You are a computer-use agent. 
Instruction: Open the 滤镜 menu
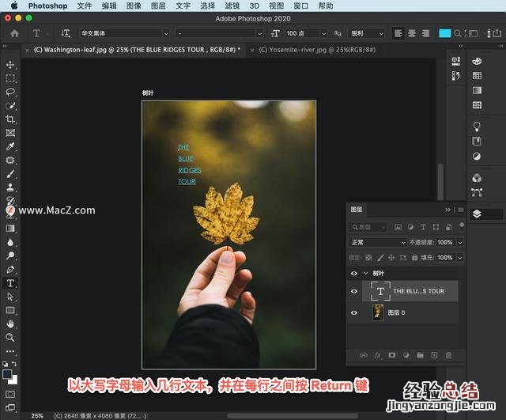click(x=232, y=6)
